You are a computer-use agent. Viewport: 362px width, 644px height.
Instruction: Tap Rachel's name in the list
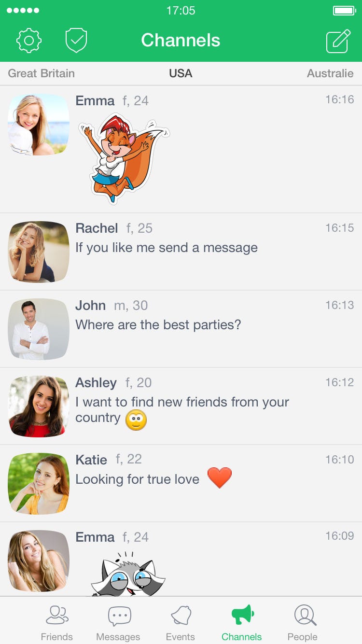click(97, 228)
